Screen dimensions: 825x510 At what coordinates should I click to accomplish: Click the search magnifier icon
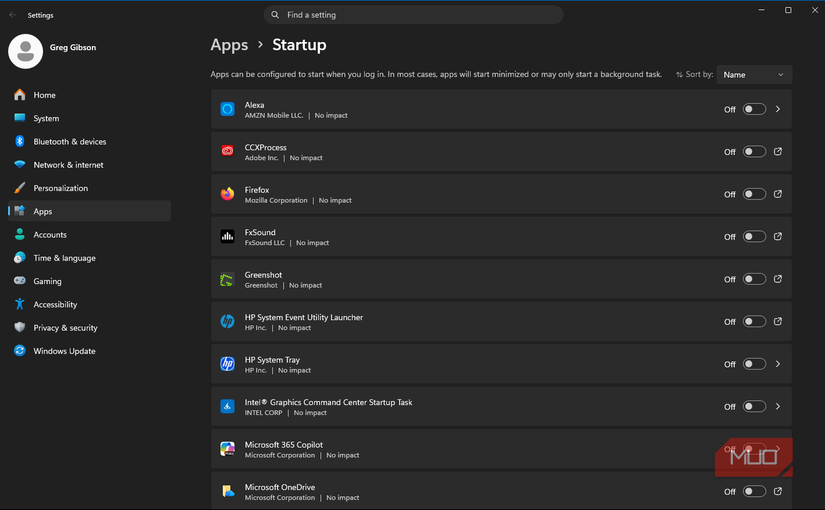coord(275,15)
